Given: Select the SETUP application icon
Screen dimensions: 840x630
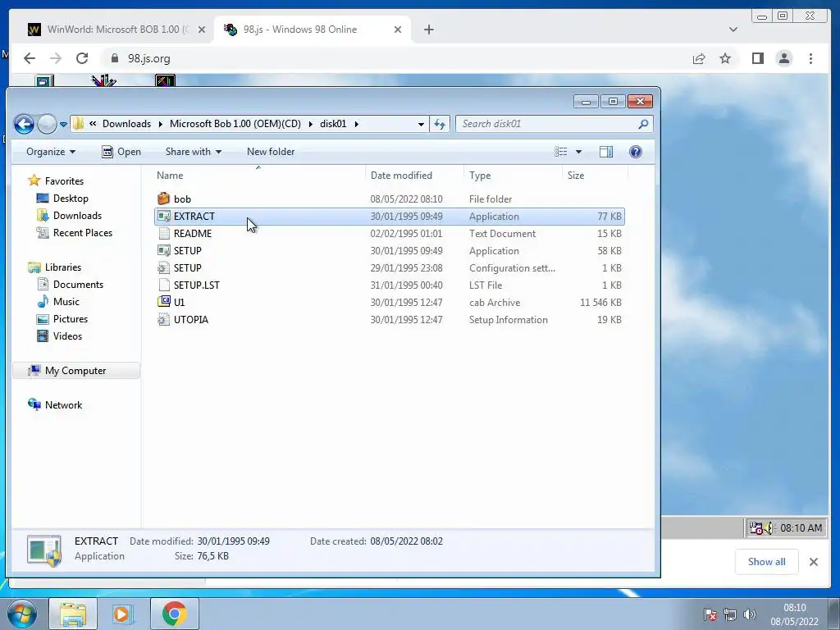Looking at the screenshot, I should tap(163, 251).
